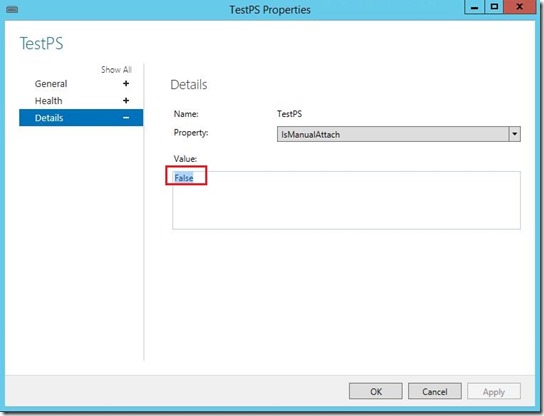Maximize the TestPS Properties window

(494, 7)
